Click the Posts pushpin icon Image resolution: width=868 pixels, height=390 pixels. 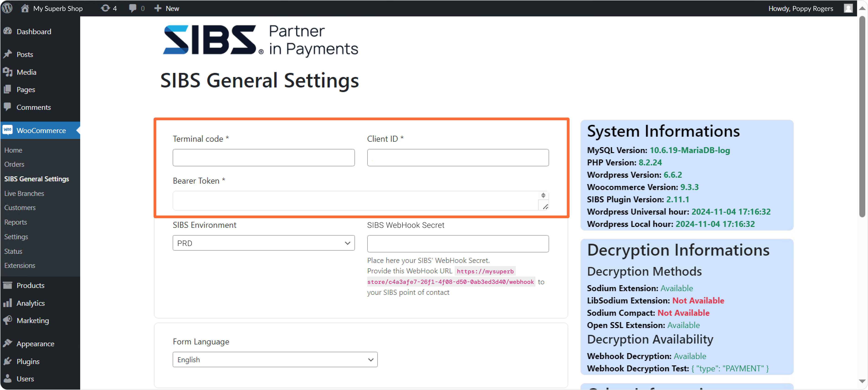8,54
